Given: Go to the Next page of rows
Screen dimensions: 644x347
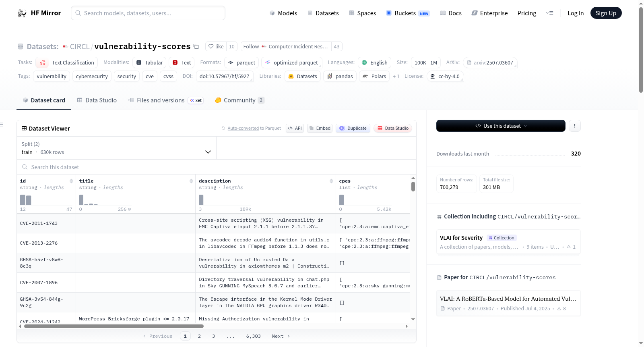Looking at the screenshot, I should tap(281, 336).
